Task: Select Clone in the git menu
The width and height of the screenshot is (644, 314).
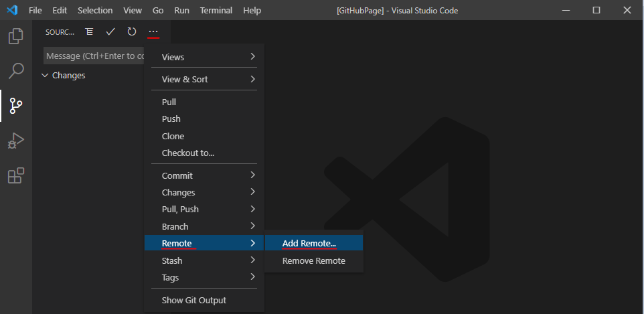Action: (204, 136)
